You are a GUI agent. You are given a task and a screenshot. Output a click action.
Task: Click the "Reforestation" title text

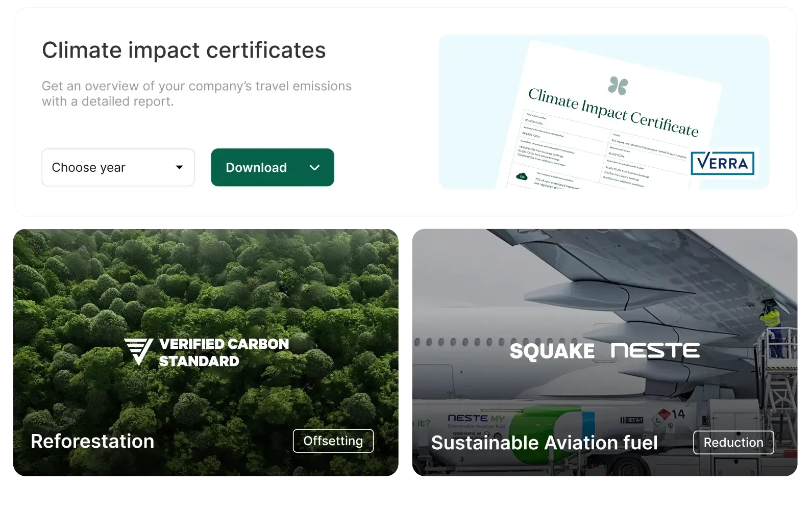[92, 441]
